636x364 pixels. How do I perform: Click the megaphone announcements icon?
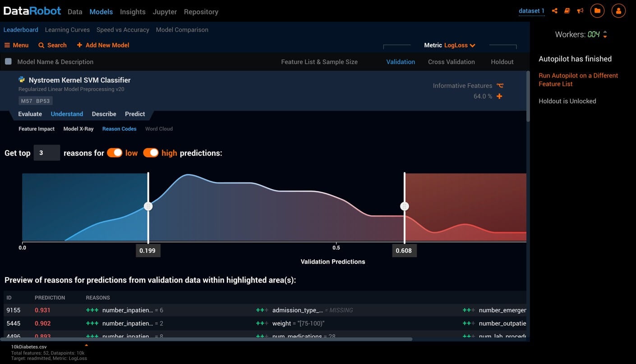581,11
